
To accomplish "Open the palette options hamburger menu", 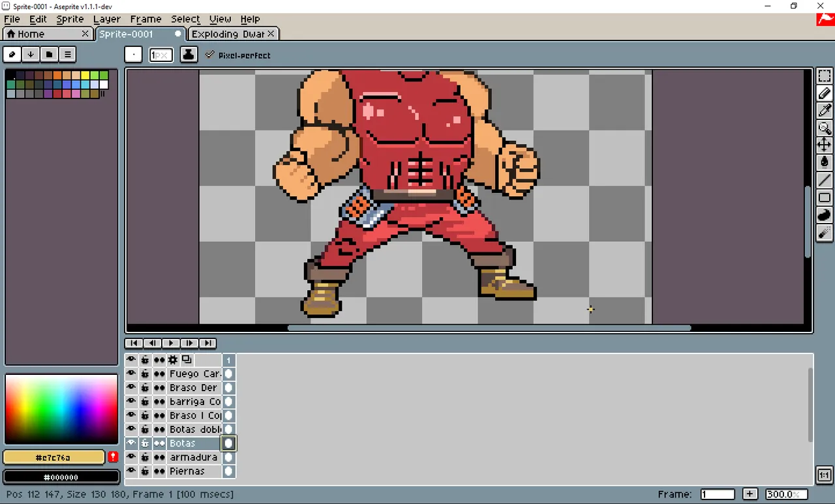I will [x=67, y=54].
